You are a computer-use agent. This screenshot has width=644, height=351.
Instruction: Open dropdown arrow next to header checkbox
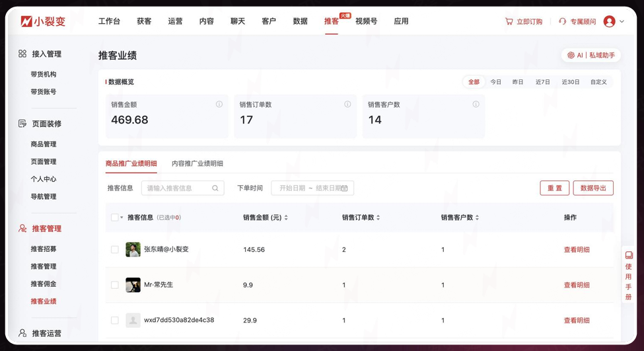point(122,217)
